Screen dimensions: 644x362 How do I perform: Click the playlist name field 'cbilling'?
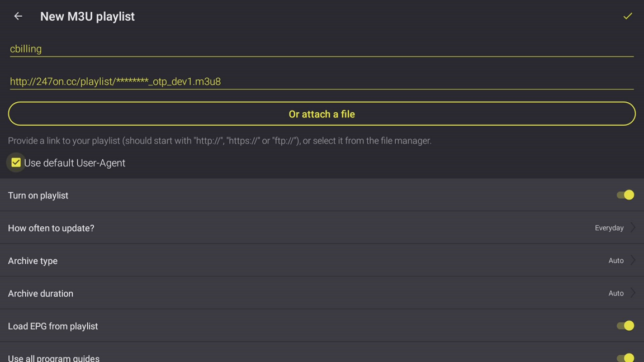point(321,49)
